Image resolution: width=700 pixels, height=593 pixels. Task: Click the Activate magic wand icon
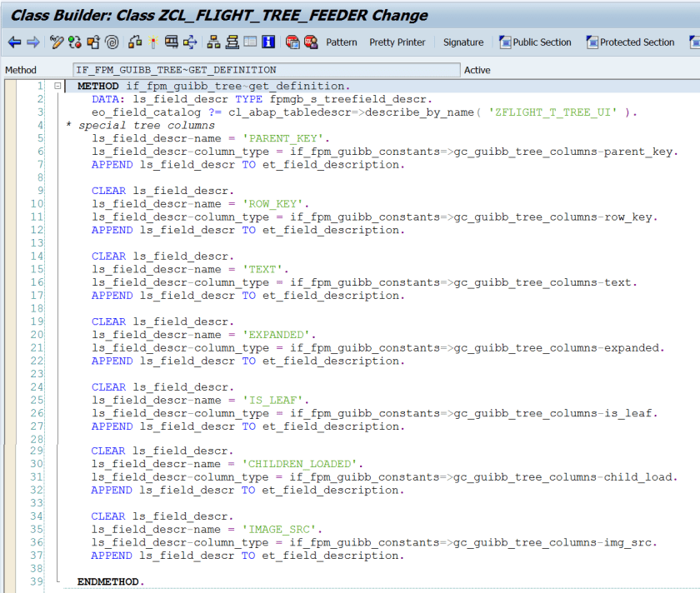(x=152, y=42)
